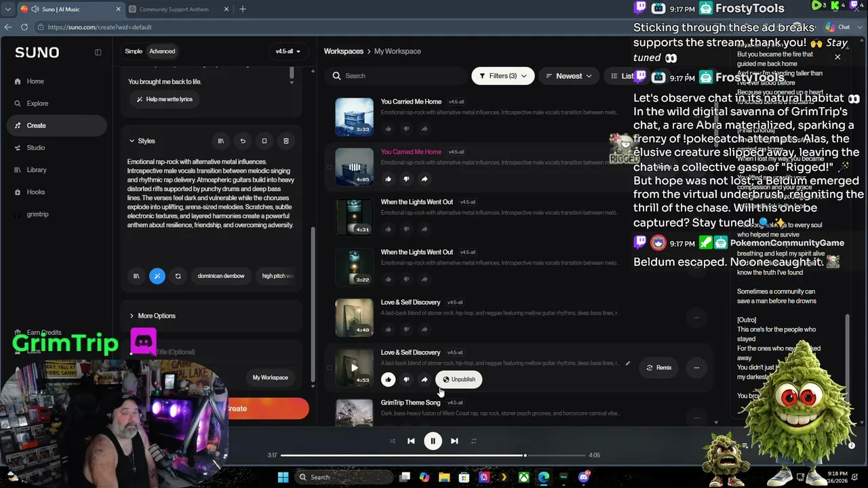The width and height of the screenshot is (868, 488).
Task: Expand More Options section
Action: 153,316
